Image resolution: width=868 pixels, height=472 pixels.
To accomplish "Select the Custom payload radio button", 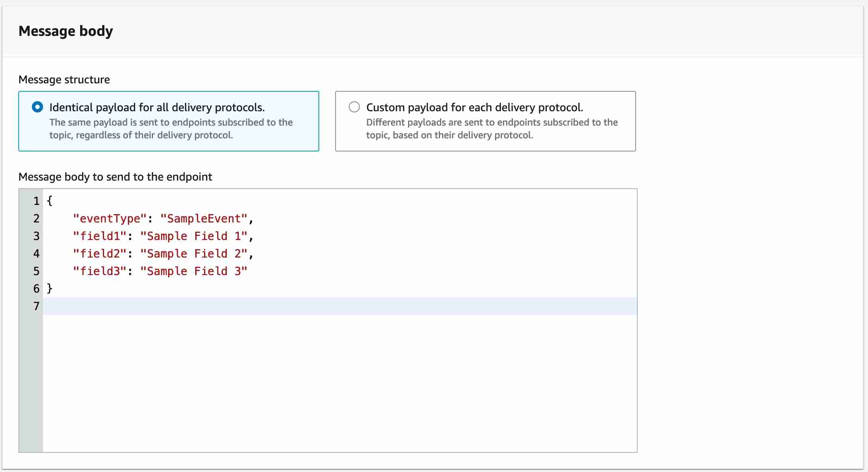I will [x=354, y=107].
